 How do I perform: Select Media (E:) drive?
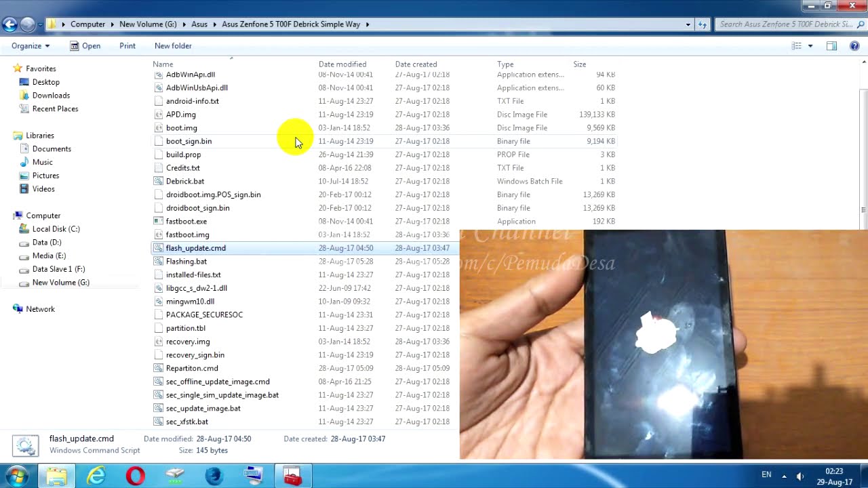pos(49,256)
